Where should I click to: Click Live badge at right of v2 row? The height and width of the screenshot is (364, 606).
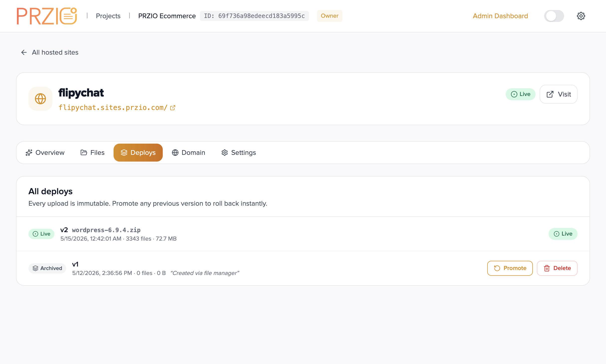tap(563, 234)
